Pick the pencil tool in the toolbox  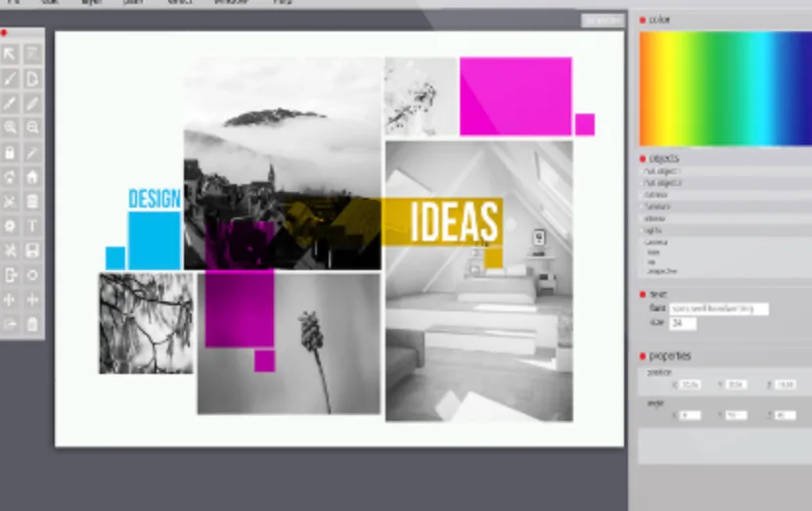32,103
